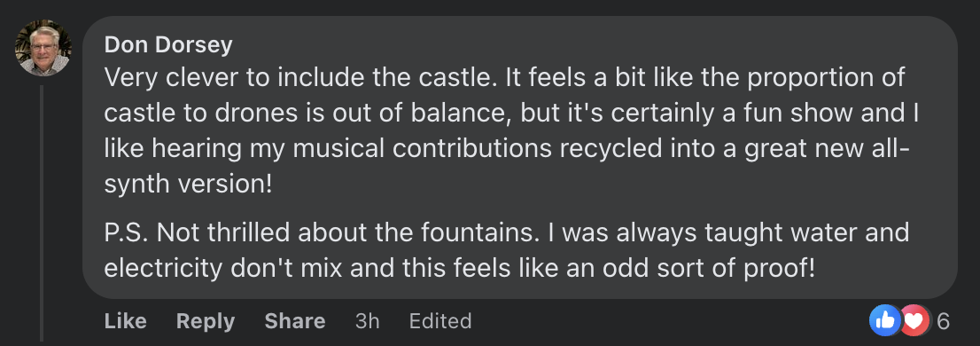Click the Don Dorsey name link

168,44
